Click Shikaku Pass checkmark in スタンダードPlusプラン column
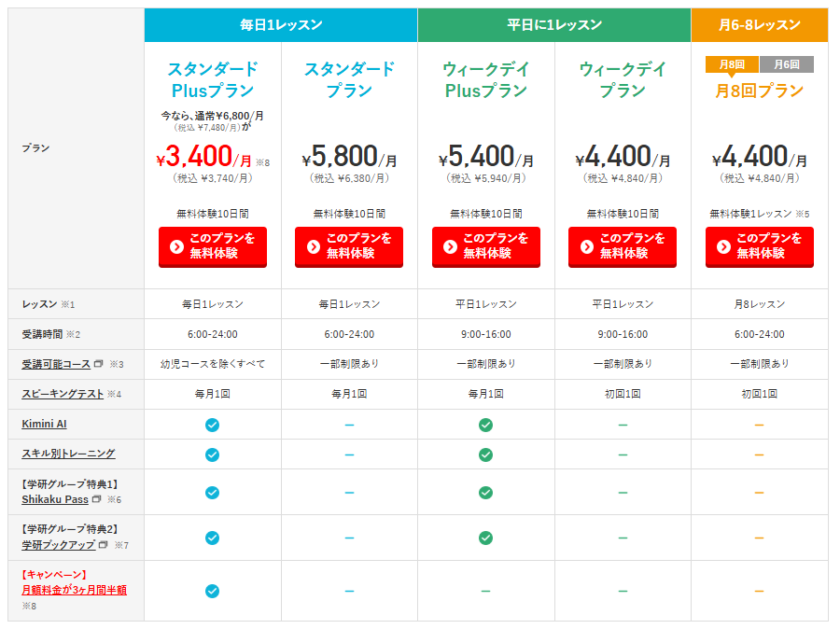 pos(212,492)
